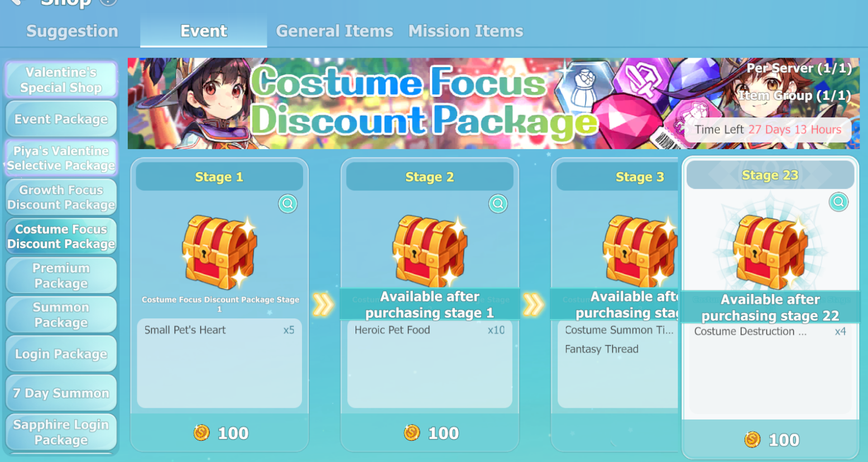Select the Stage 2 treasure chest icon
Viewport: 868px width, 462px height.
[429, 251]
